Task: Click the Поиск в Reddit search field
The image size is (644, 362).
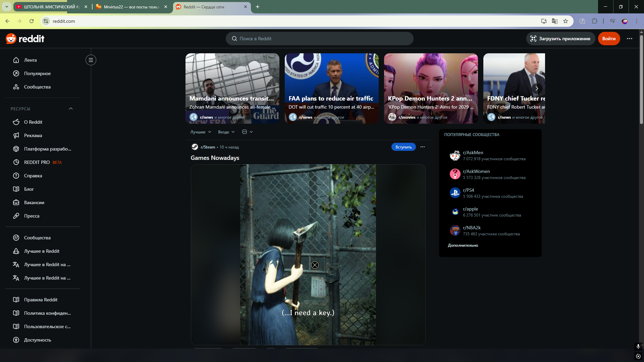Action: click(x=319, y=39)
